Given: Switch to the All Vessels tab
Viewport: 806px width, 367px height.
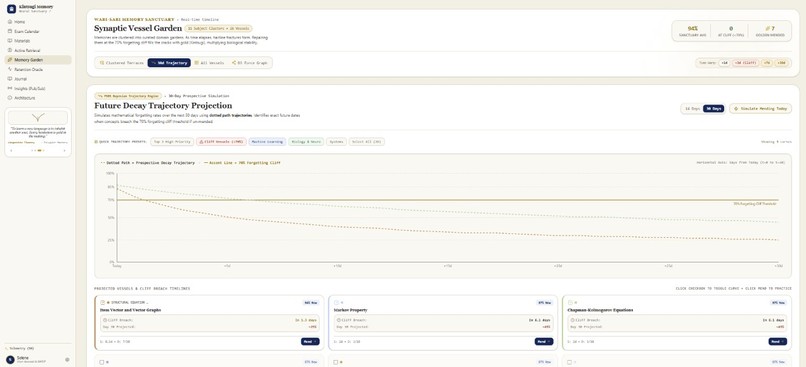Looking at the screenshot, I should click(x=210, y=63).
